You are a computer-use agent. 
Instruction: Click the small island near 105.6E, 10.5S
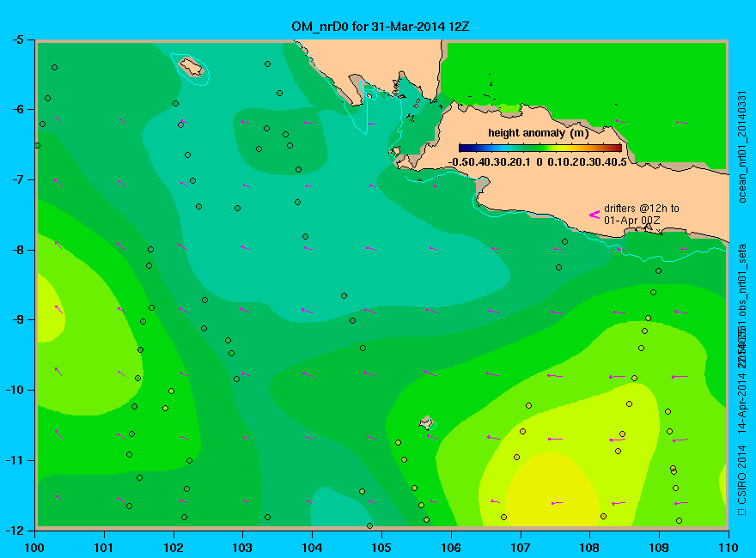426,422
